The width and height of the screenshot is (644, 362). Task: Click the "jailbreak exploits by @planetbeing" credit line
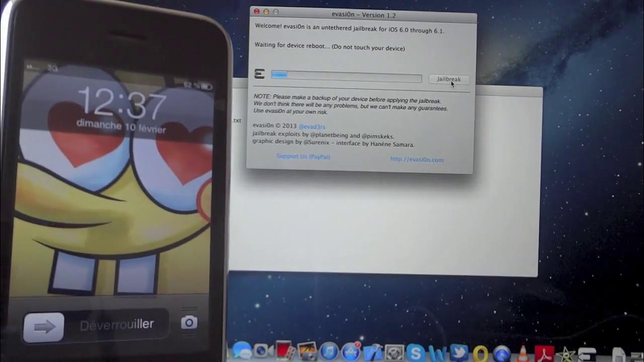click(x=323, y=135)
